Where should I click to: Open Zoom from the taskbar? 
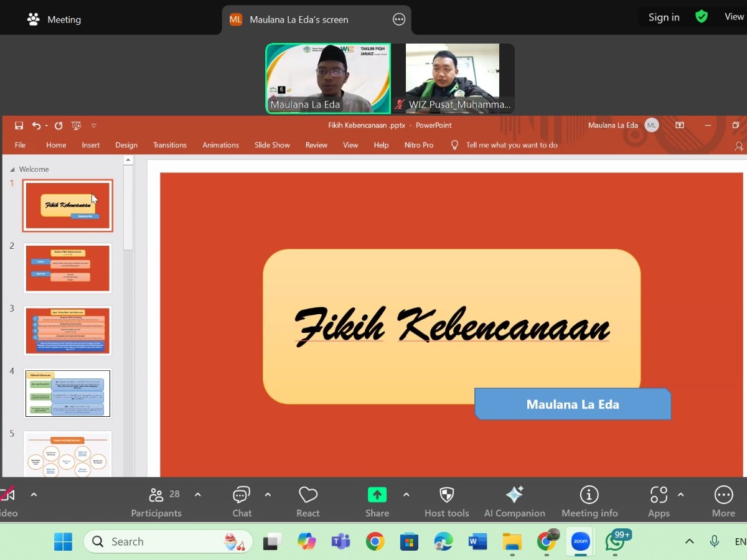[580, 541]
